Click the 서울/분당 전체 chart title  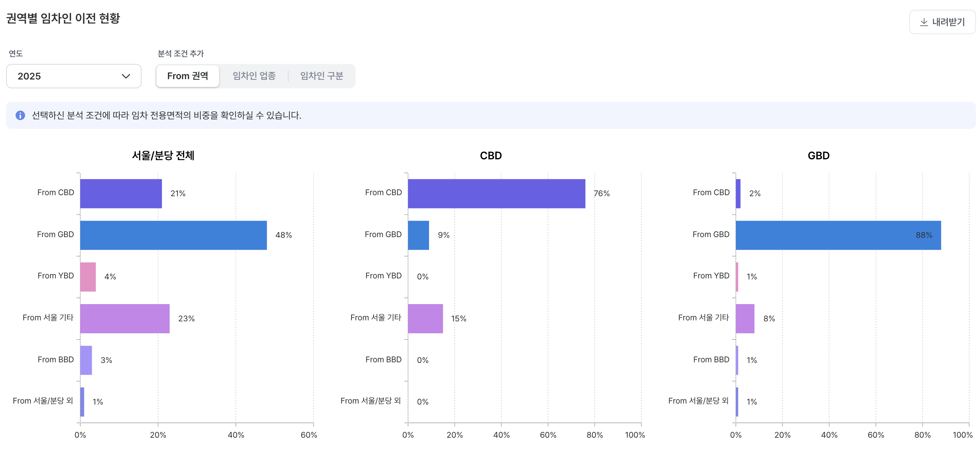pyautogui.click(x=163, y=156)
